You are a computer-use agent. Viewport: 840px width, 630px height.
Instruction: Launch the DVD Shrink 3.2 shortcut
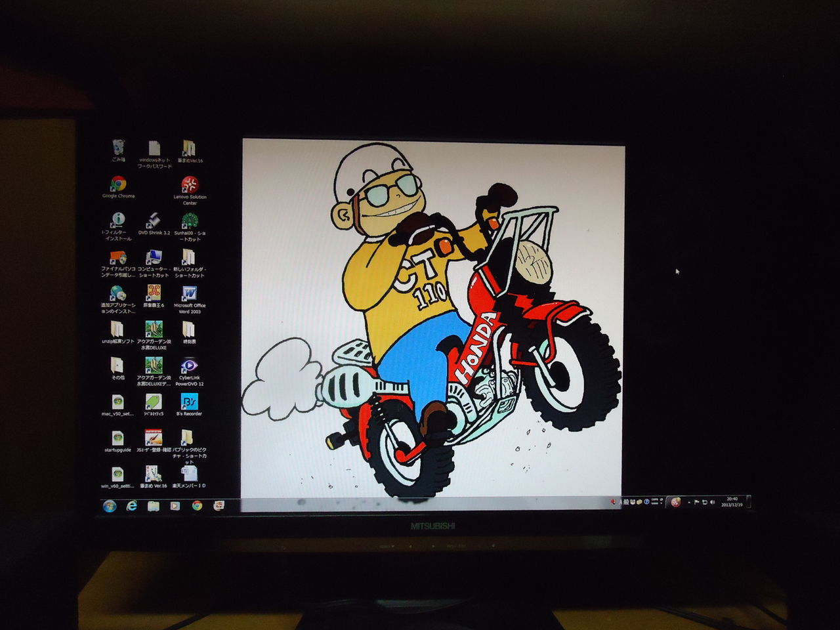(154, 224)
